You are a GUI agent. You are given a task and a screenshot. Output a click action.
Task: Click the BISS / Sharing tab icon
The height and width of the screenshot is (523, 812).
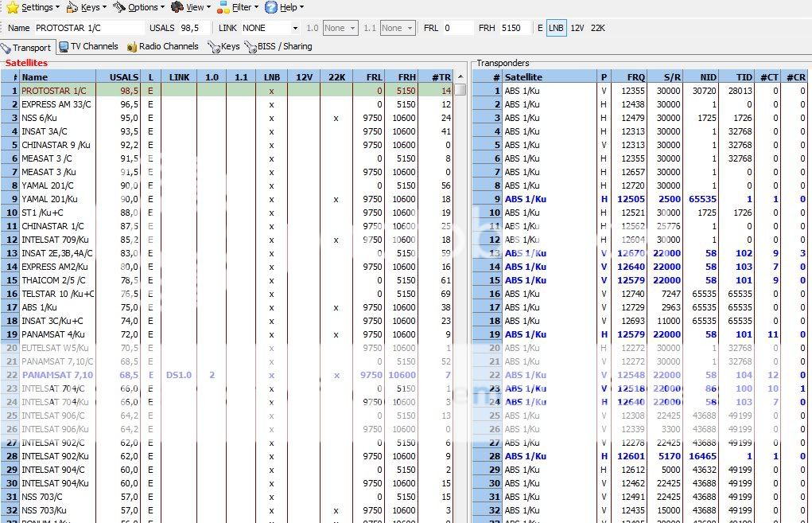[x=251, y=47]
